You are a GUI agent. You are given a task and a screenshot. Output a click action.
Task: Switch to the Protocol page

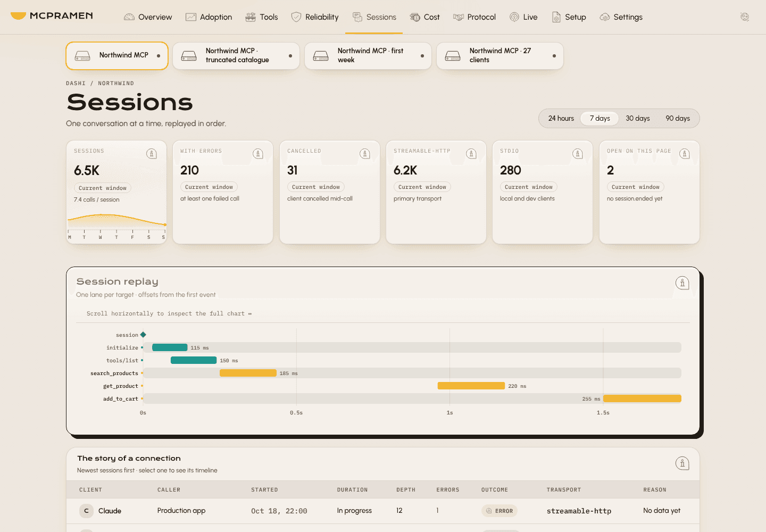474,17
